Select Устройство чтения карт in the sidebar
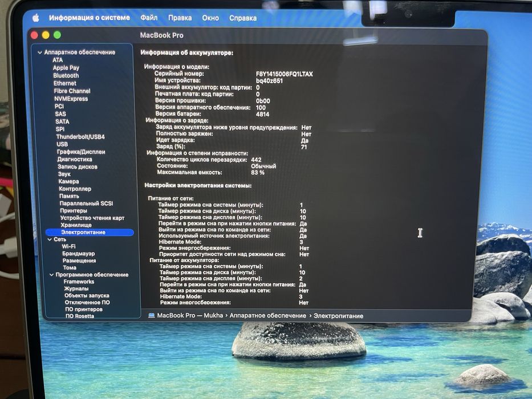 [92, 218]
